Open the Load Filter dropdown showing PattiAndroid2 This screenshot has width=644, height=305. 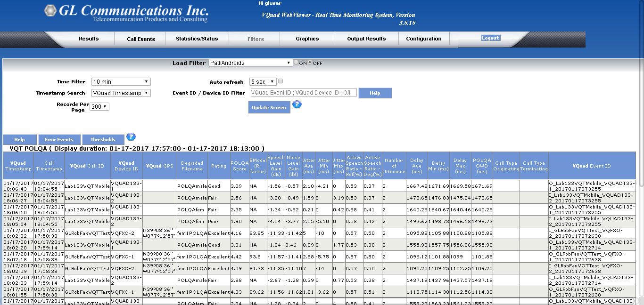[x=251, y=63]
